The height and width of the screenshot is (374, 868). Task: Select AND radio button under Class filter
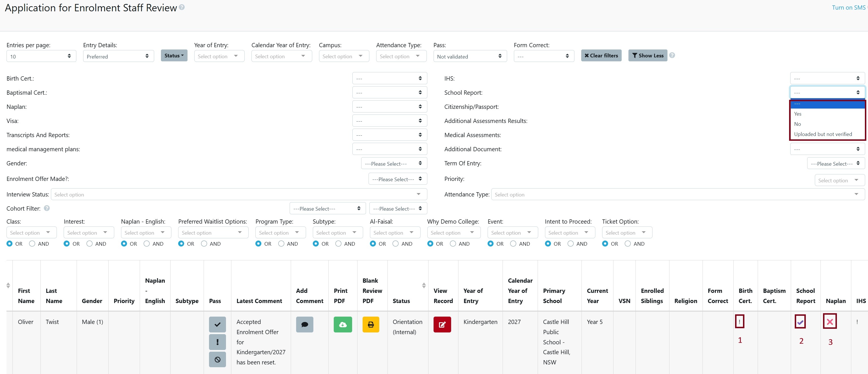(32, 243)
